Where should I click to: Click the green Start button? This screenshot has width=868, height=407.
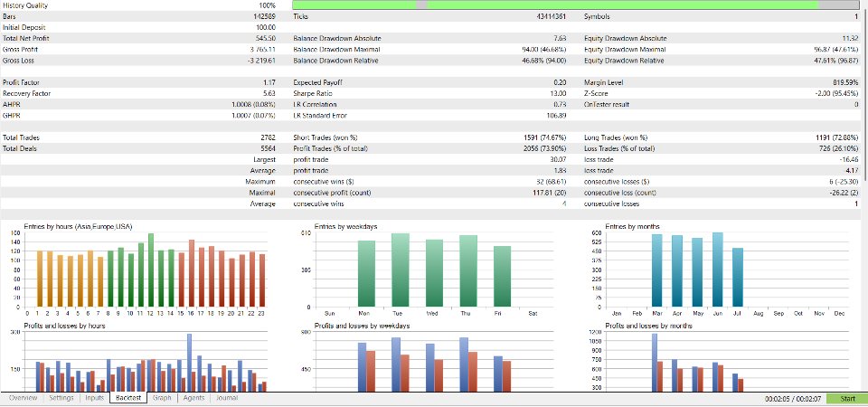tap(847, 399)
